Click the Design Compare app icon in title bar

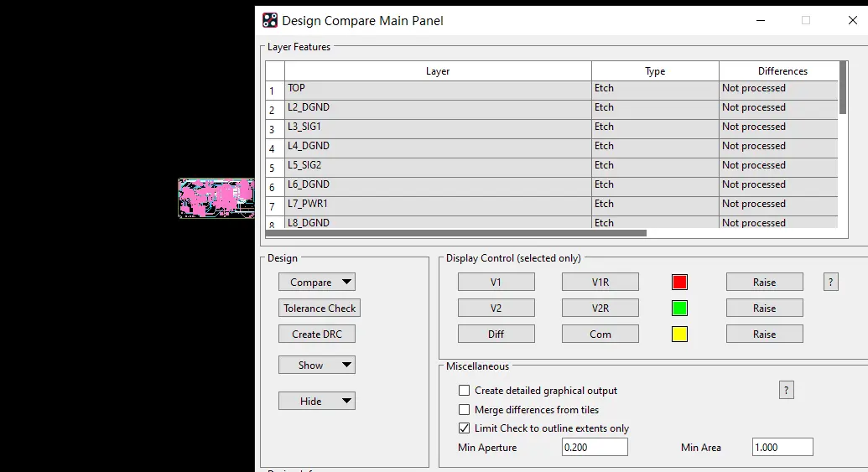coord(269,20)
